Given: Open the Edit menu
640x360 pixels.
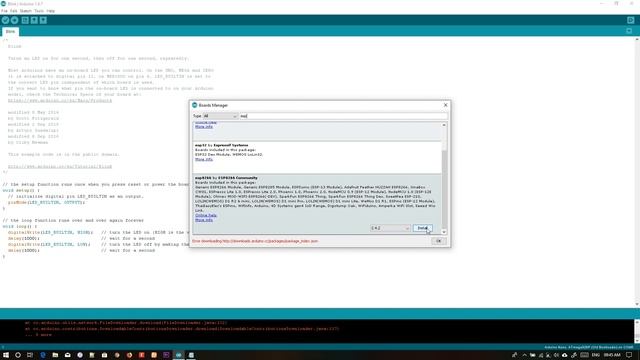Looking at the screenshot, I should (13, 11).
